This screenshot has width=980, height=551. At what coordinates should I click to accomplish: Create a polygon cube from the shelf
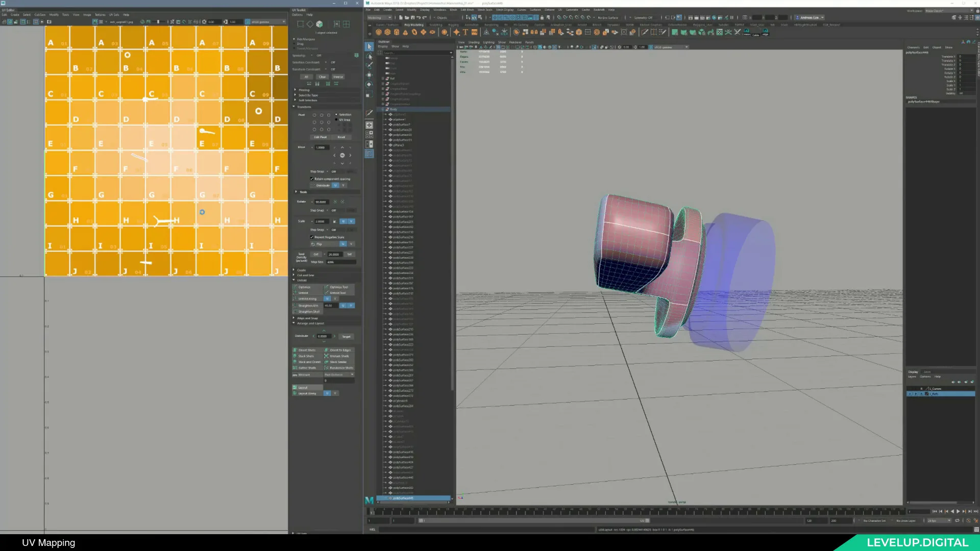(x=387, y=32)
